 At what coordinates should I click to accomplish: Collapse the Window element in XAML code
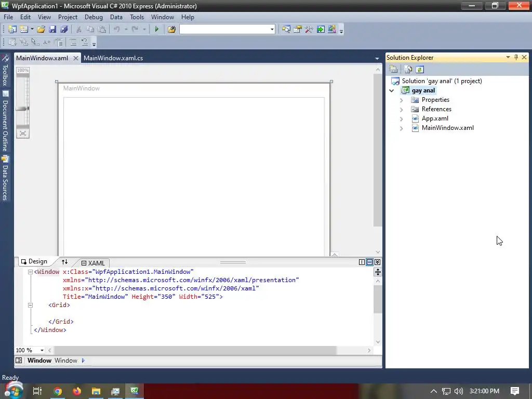(x=30, y=272)
